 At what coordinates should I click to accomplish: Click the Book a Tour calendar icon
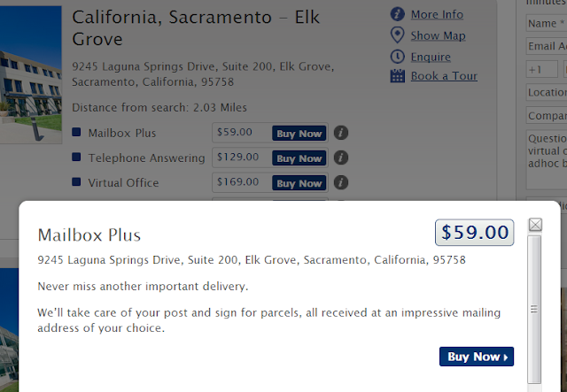coord(397,76)
